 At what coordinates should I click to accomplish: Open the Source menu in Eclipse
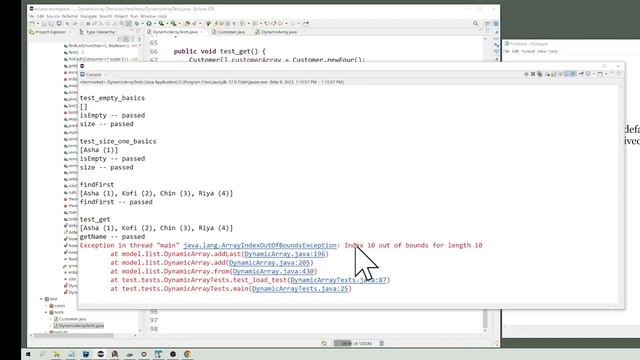click(x=53, y=16)
